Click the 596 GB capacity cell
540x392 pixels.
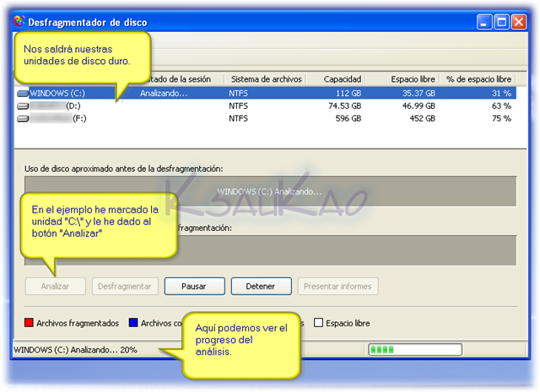click(348, 119)
